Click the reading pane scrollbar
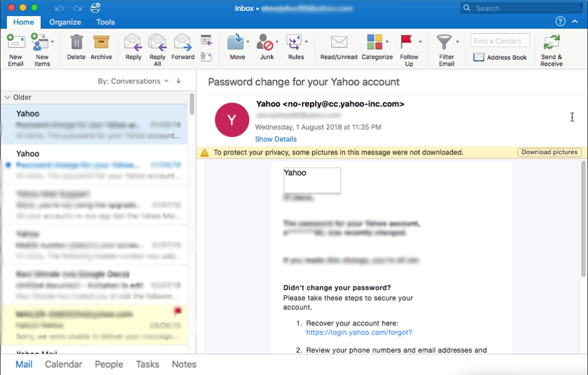This screenshot has height=375, width=588. pyautogui.click(x=583, y=219)
